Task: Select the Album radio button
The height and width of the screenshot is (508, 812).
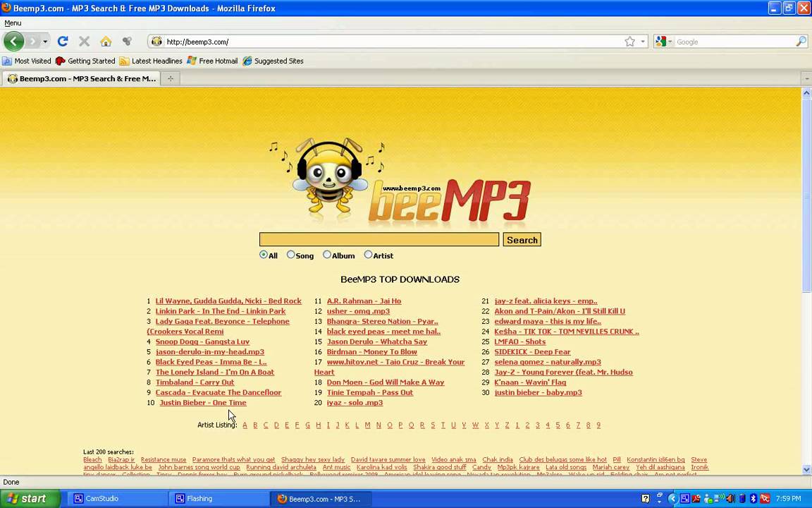Action: tap(327, 255)
